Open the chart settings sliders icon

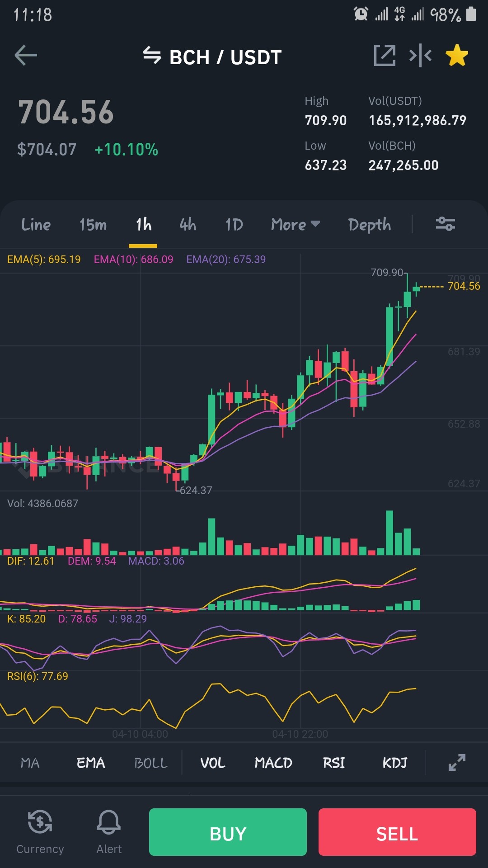[x=445, y=224]
